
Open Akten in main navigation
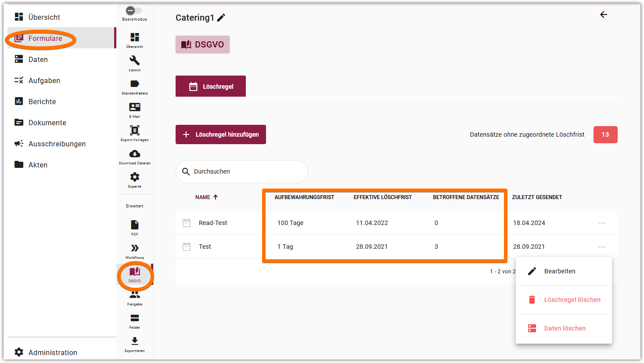pos(61,165)
